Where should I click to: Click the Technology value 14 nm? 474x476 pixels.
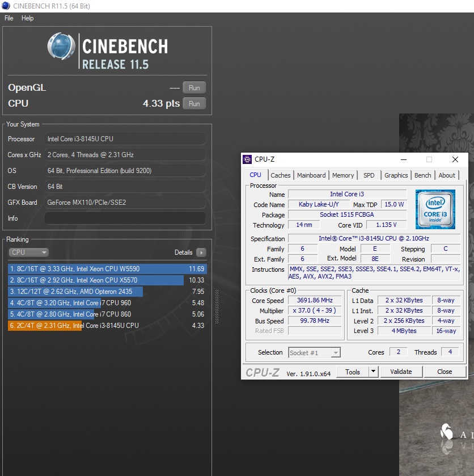click(304, 225)
